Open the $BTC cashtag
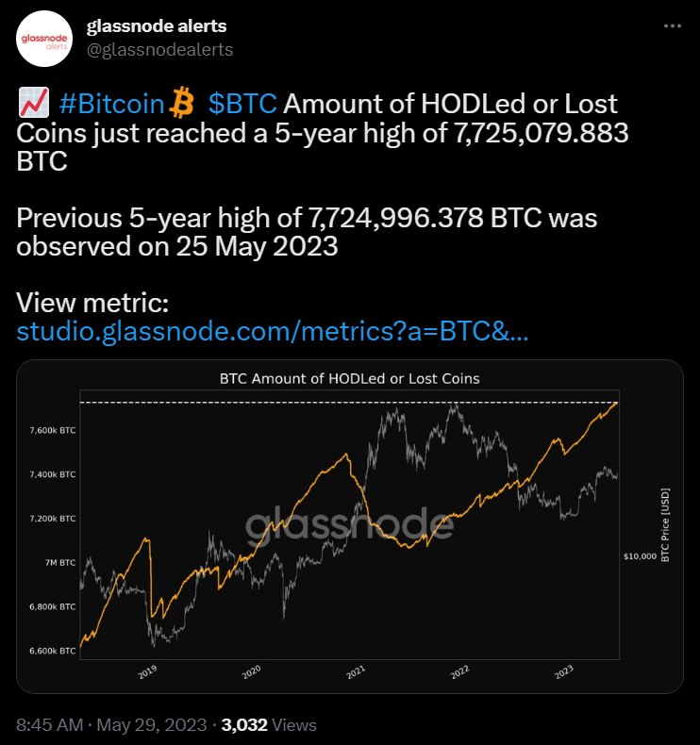This screenshot has height=745, width=700. tap(242, 104)
